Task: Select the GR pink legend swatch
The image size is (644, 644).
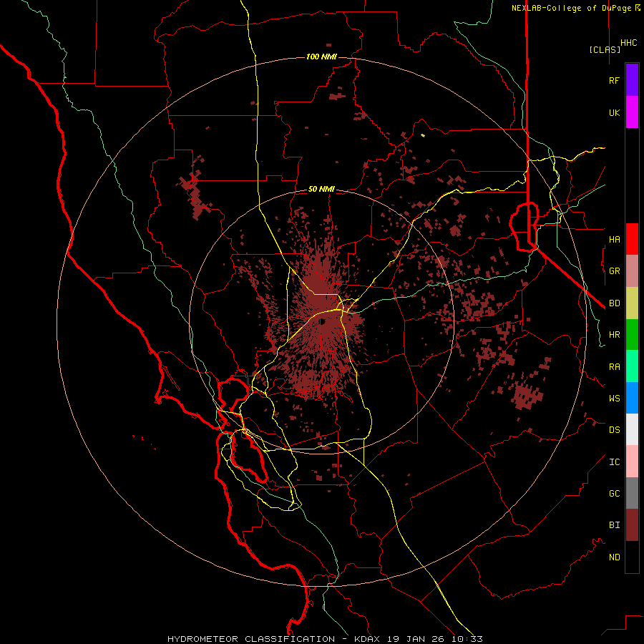Action: pyautogui.click(x=632, y=271)
